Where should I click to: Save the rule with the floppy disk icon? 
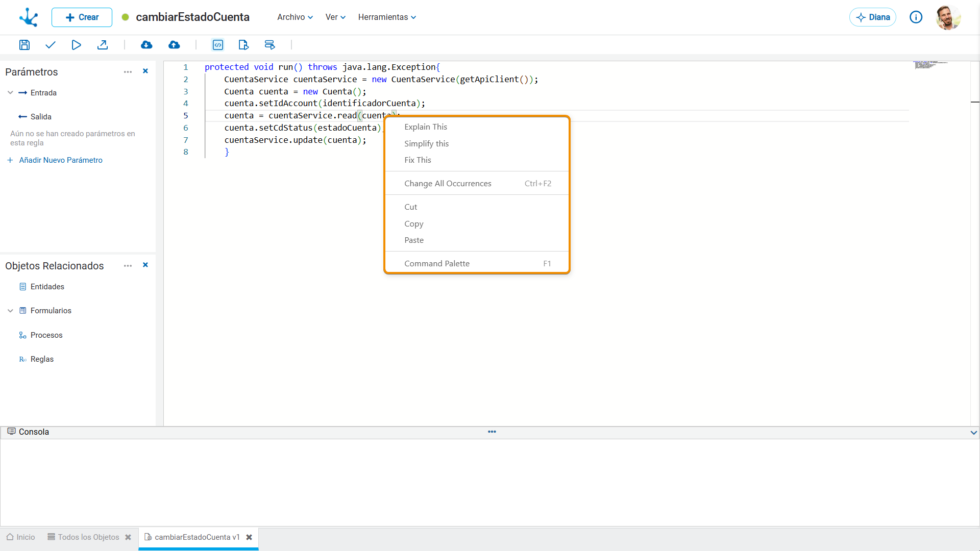(x=24, y=45)
